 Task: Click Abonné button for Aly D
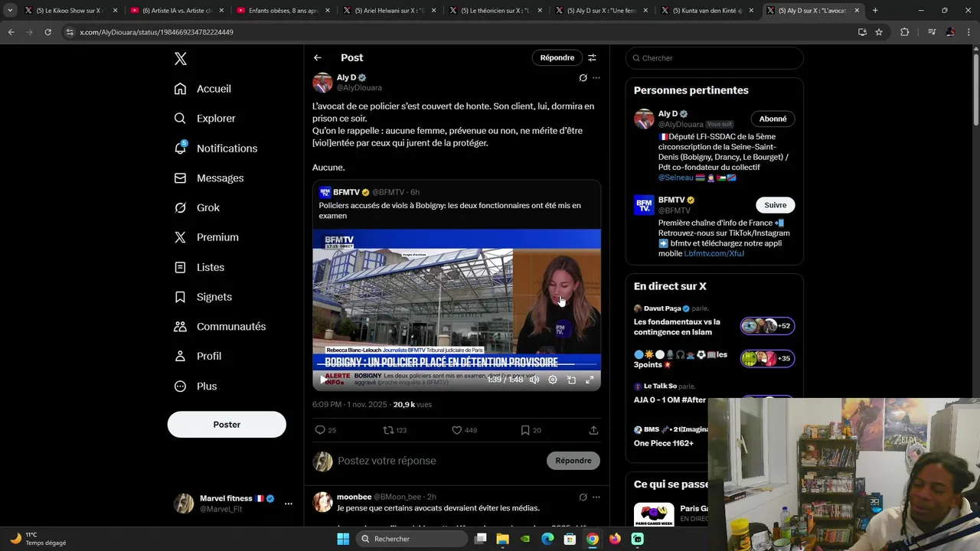pyautogui.click(x=773, y=119)
